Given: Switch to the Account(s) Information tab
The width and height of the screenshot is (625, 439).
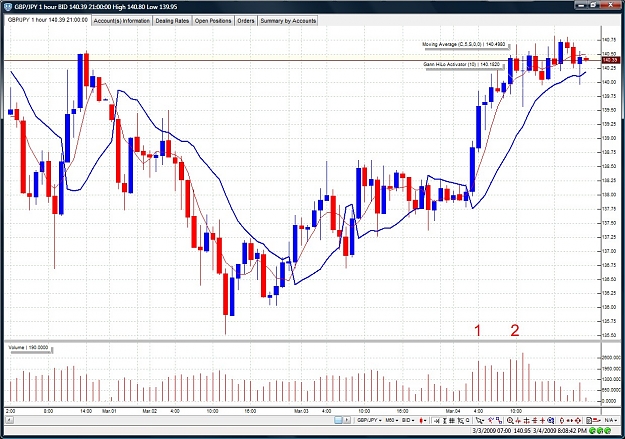Looking at the screenshot, I should coord(122,21).
